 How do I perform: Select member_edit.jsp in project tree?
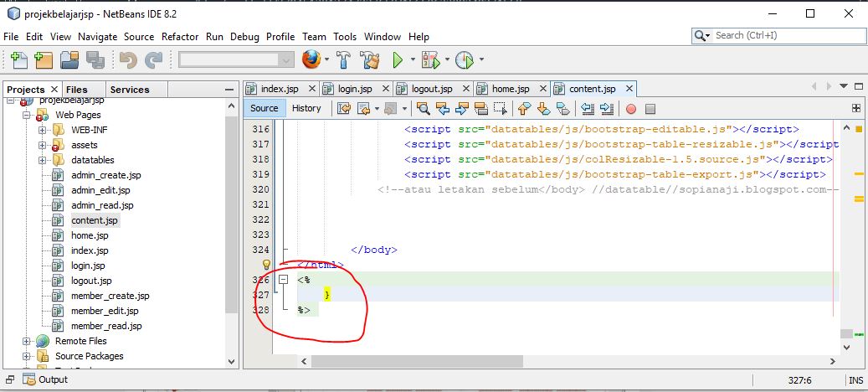105,311
